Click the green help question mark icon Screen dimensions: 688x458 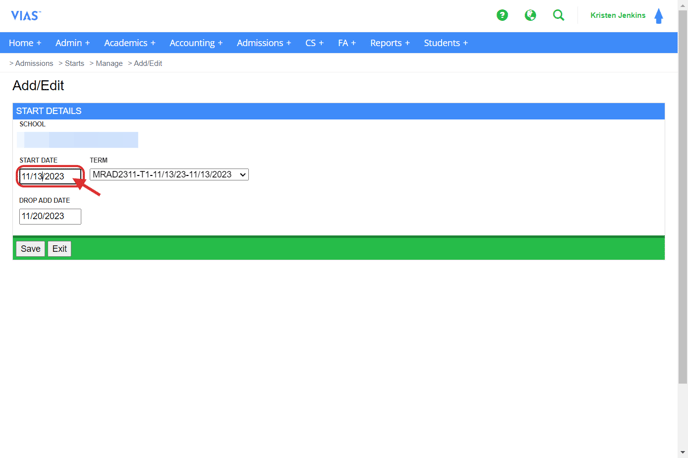502,15
